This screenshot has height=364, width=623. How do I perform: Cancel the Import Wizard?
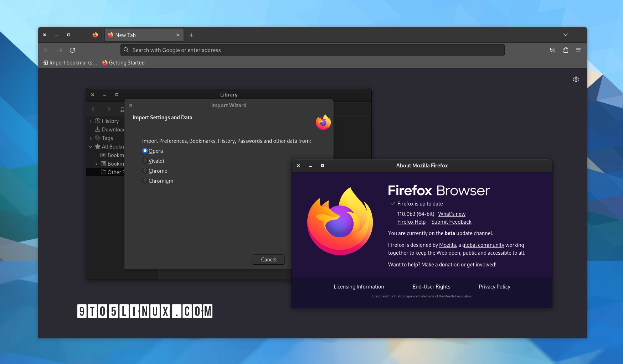point(268,259)
